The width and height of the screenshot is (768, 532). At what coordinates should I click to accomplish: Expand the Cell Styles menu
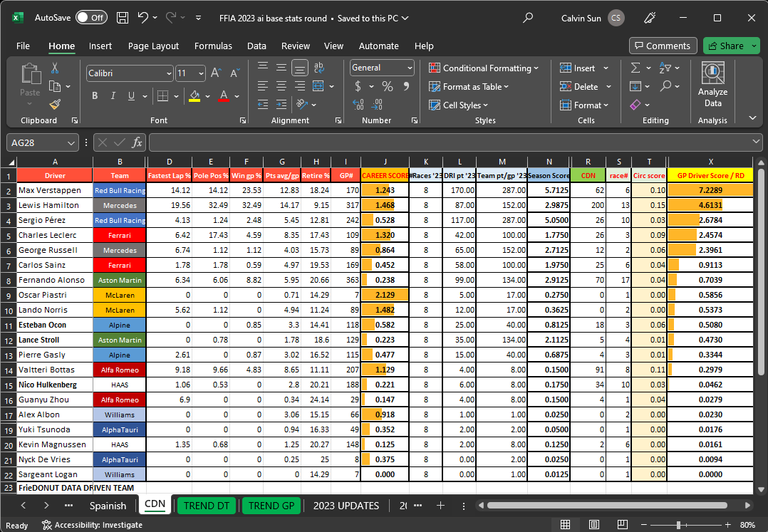click(459, 105)
